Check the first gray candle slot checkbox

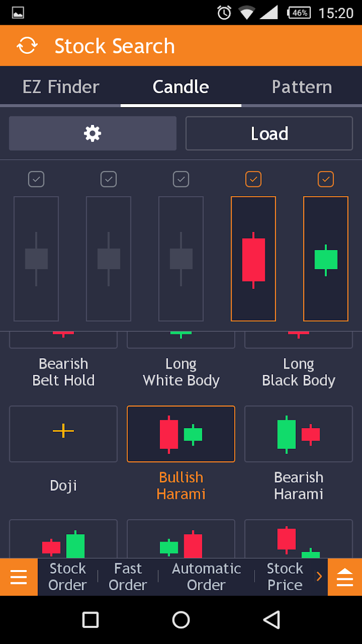(x=36, y=179)
